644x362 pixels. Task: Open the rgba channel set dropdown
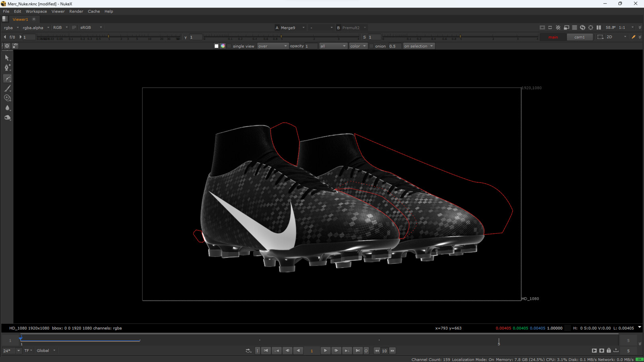(x=11, y=28)
